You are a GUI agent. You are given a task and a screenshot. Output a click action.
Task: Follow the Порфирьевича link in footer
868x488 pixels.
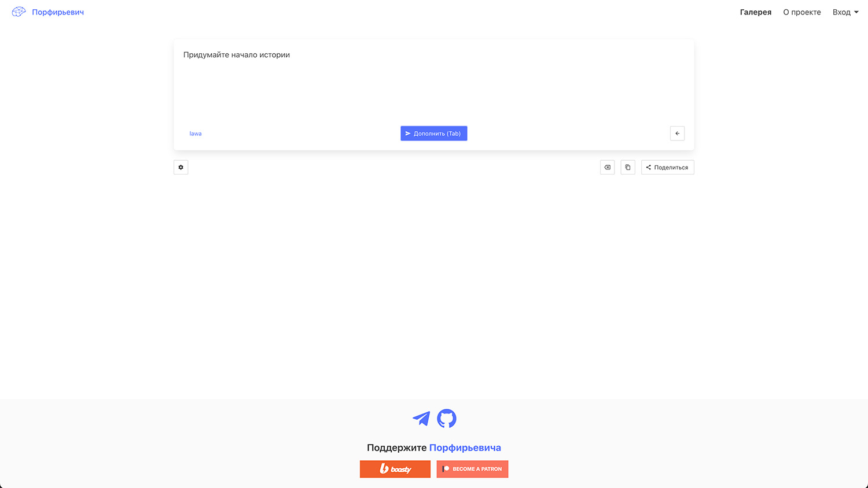point(465,448)
